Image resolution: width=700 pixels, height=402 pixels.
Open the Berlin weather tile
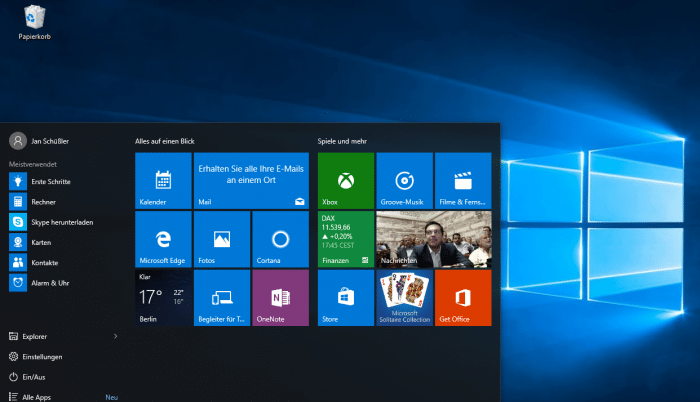163,298
